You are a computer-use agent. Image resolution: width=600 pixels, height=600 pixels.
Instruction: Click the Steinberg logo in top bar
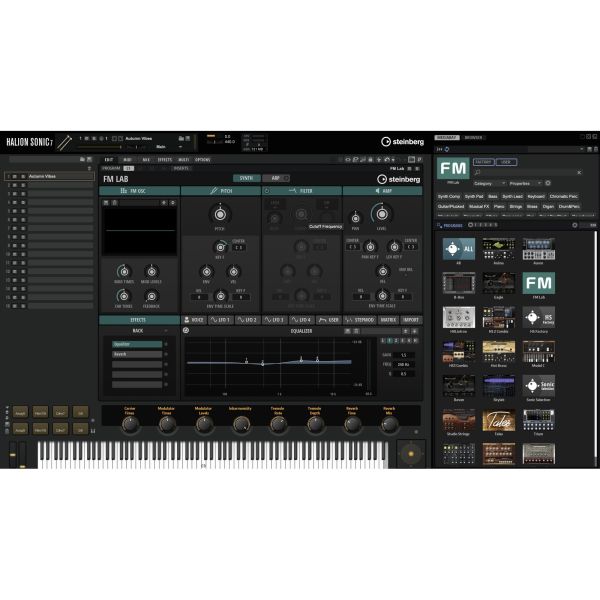403,142
